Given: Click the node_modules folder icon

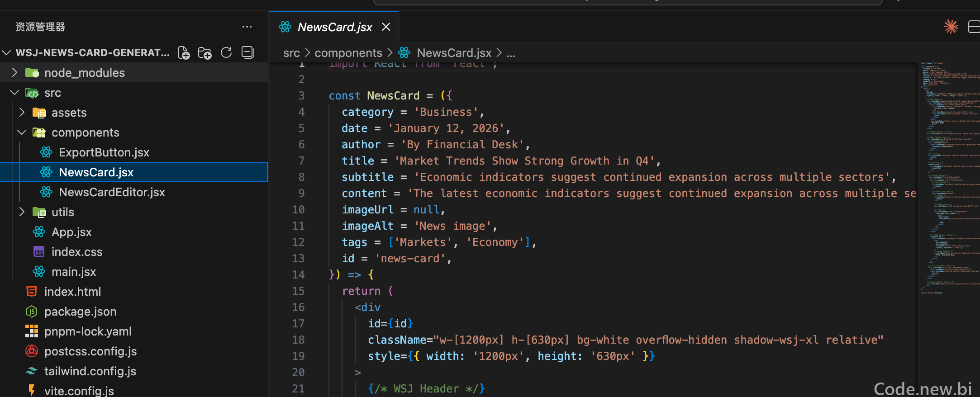Looking at the screenshot, I should 32,72.
